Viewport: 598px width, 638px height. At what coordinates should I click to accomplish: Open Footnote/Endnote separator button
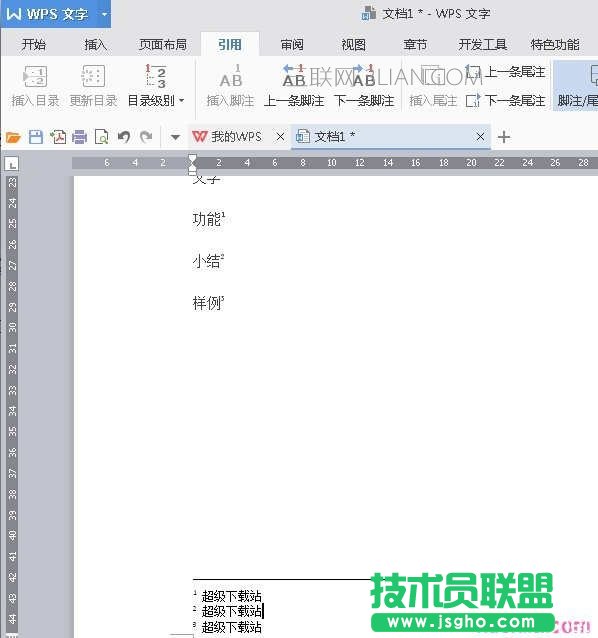tap(576, 85)
